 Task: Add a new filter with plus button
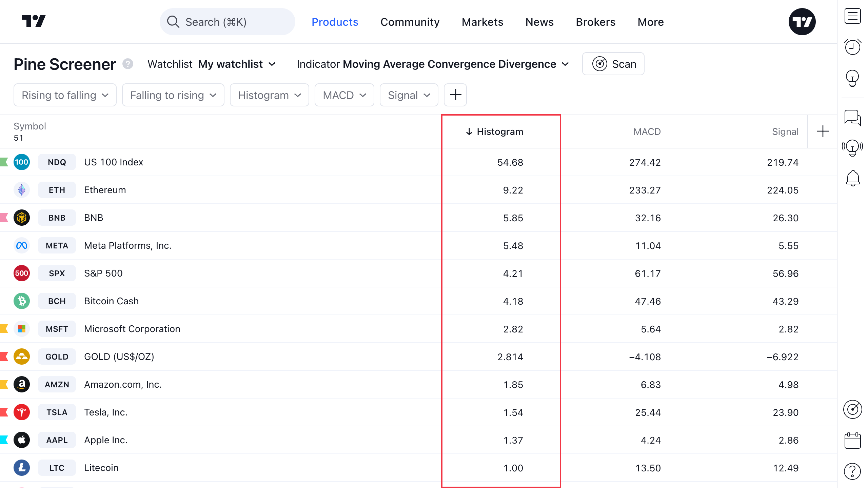[x=455, y=95]
